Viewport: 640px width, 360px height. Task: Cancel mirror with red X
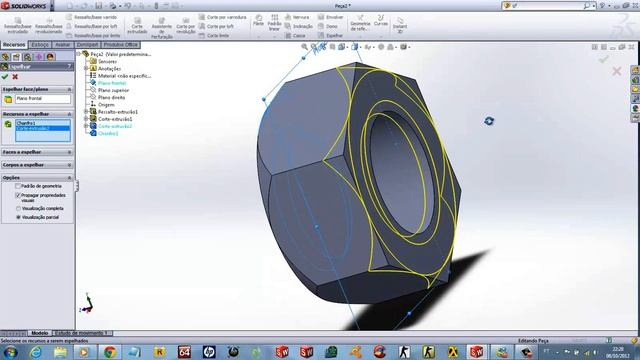pyautogui.click(x=15, y=77)
